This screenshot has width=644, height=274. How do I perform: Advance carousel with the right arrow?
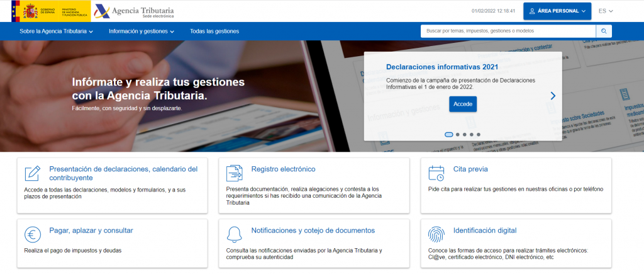coord(553,96)
